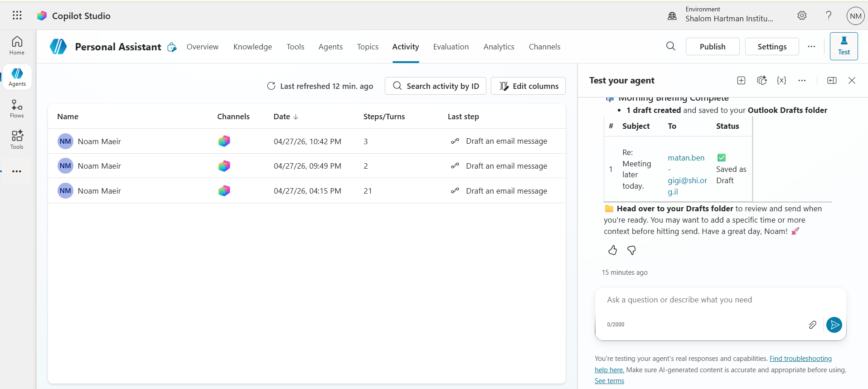Viewport: 868px width, 389px height.
Task: Open the activity dated 04/27/26, 10:42 PM
Action: (x=307, y=141)
